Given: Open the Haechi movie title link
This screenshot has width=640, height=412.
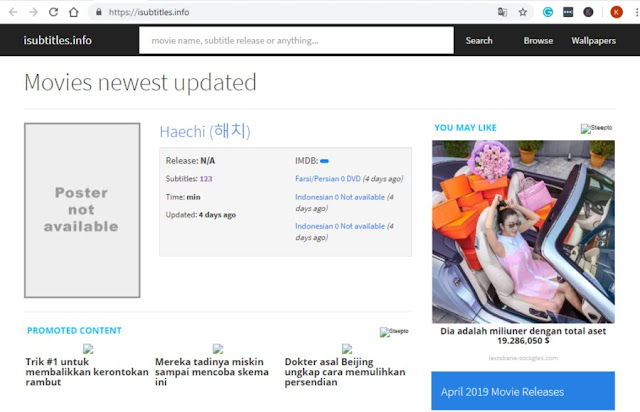Looking at the screenshot, I should point(205,131).
